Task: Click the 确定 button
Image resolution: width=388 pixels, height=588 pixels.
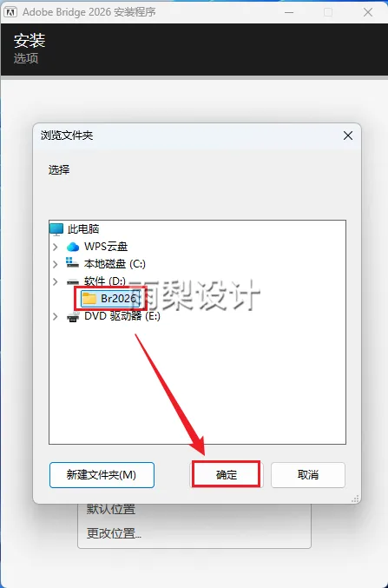Action: pos(226,475)
